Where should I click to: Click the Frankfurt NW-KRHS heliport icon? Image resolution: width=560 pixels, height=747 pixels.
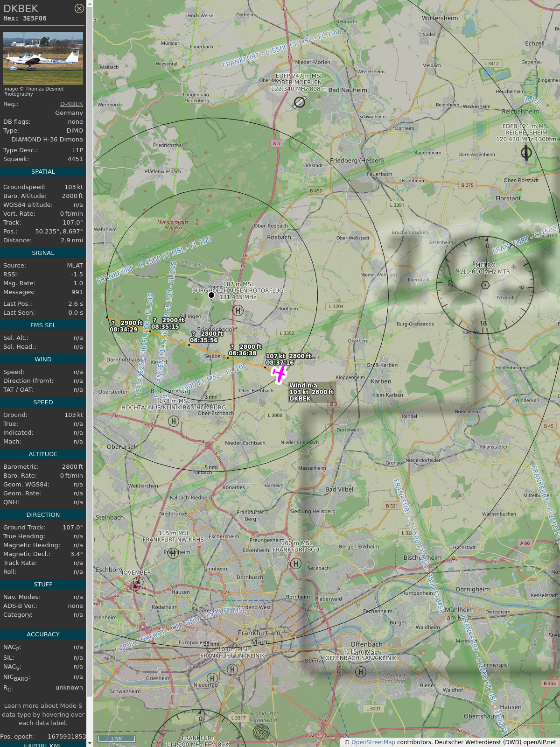point(173,553)
